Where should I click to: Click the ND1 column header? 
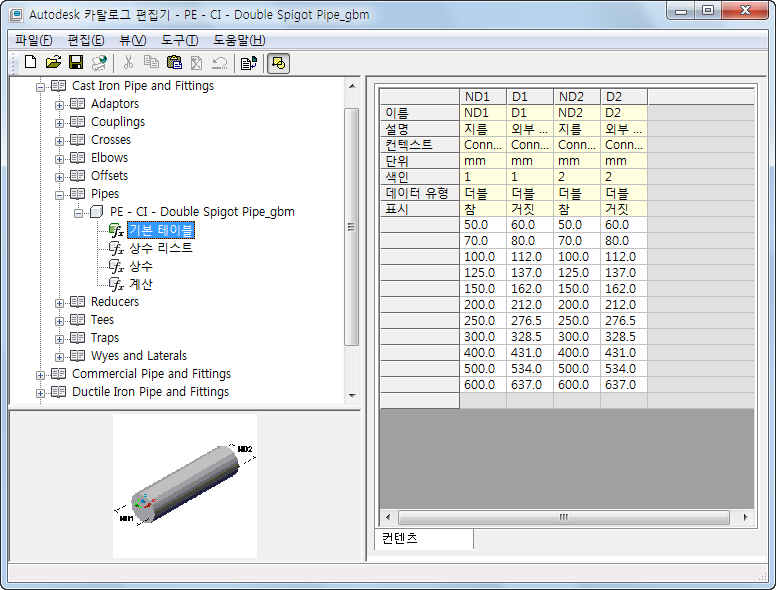coord(483,97)
